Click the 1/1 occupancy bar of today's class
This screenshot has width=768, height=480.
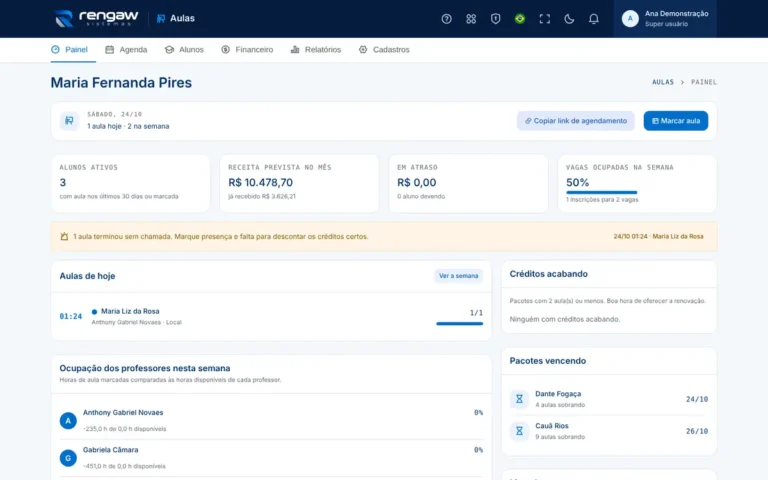tap(459, 323)
